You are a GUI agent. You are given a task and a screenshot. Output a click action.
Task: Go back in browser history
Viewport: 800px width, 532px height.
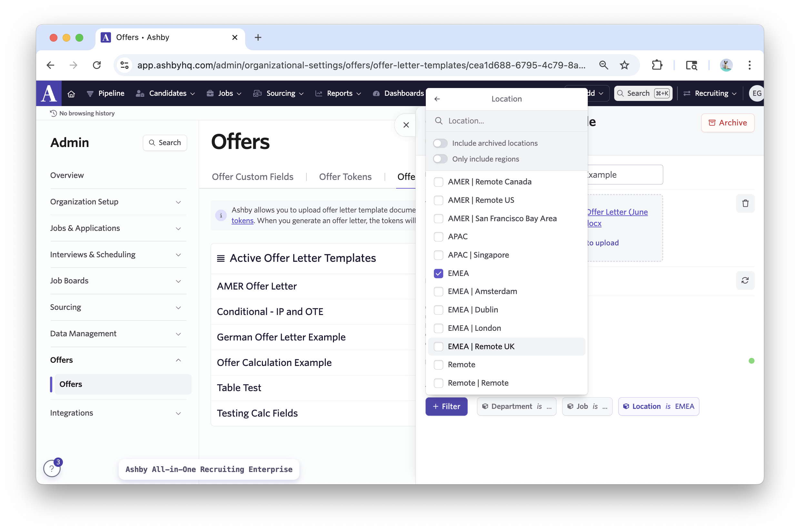coord(51,65)
